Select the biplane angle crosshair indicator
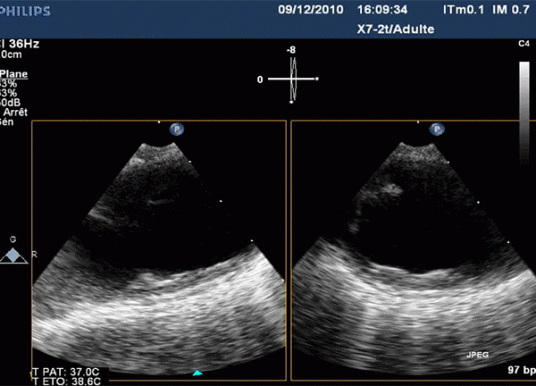Image resolution: width=536 pixels, height=386 pixels. click(292, 79)
